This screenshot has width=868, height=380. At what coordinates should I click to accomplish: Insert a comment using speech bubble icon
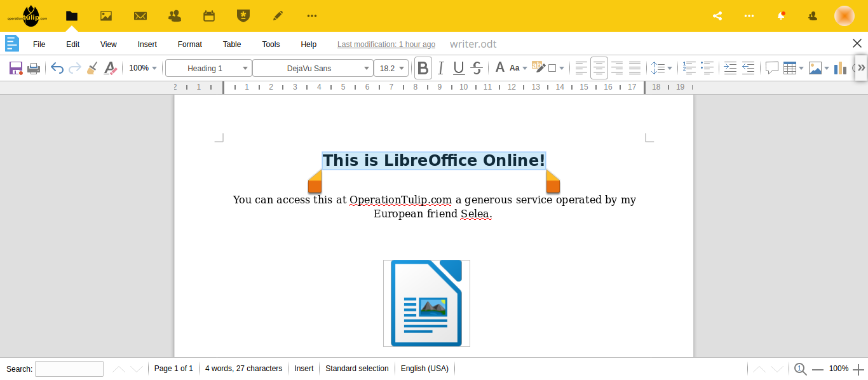[x=772, y=68]
